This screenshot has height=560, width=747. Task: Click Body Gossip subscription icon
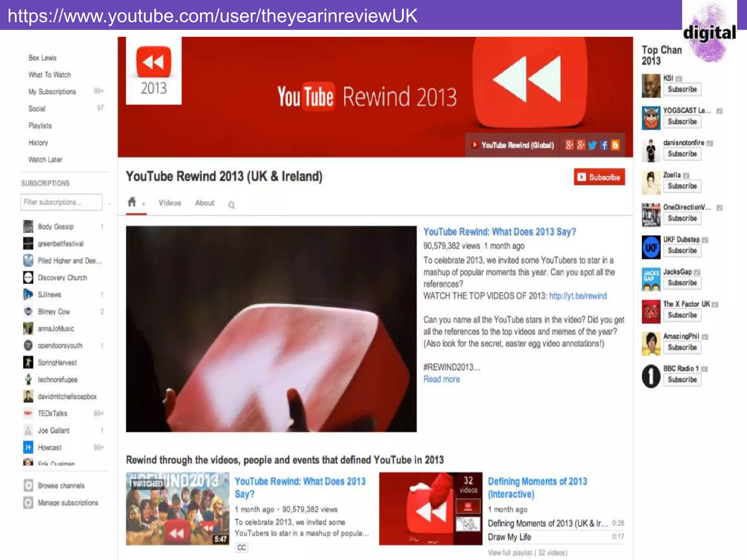pos(28,226)
